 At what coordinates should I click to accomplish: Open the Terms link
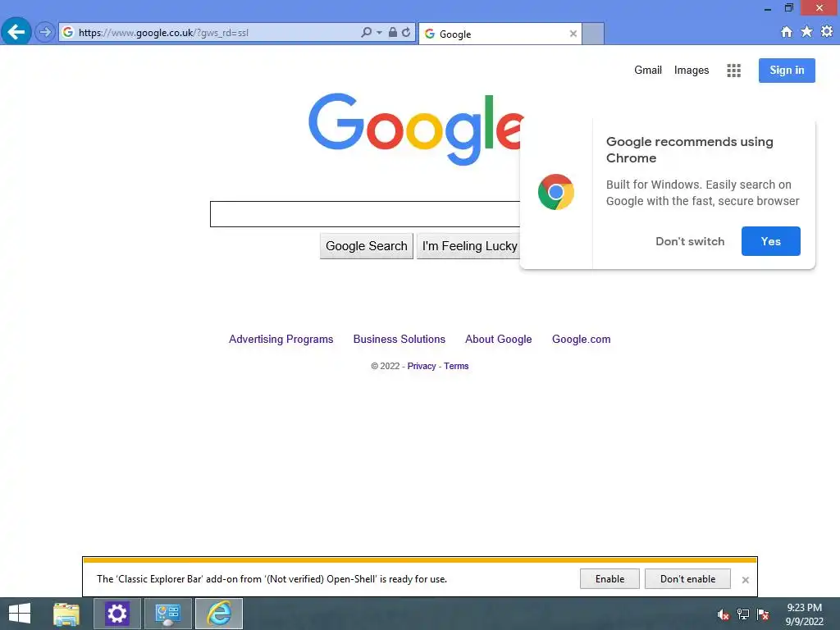[x=456, y=366]
